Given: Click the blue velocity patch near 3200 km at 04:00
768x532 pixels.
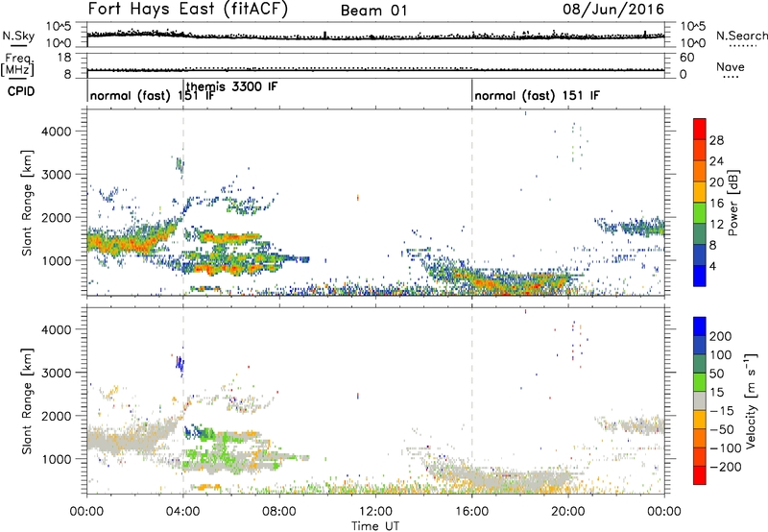Looking at the screenshot, I should [x=180, y=364].
